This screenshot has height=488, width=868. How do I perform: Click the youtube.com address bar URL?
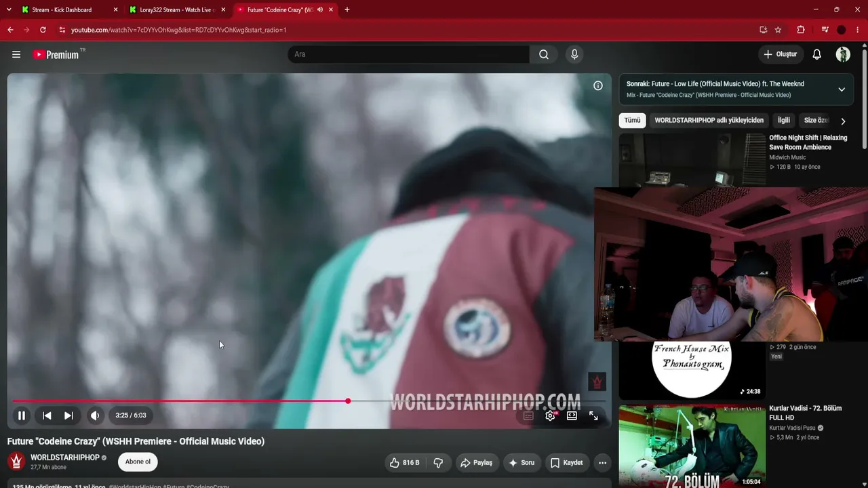179,30
